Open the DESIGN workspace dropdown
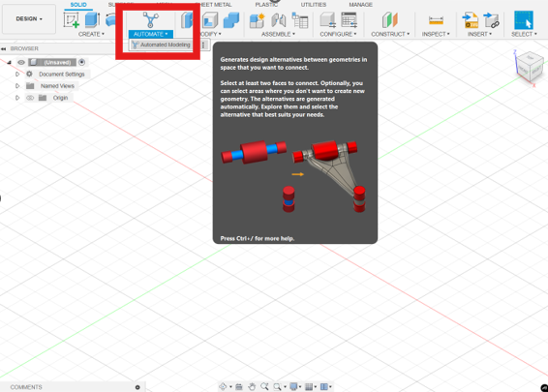The width and height of the screenshot is (548, 392). pyautogui.click(x=29, y=18)
